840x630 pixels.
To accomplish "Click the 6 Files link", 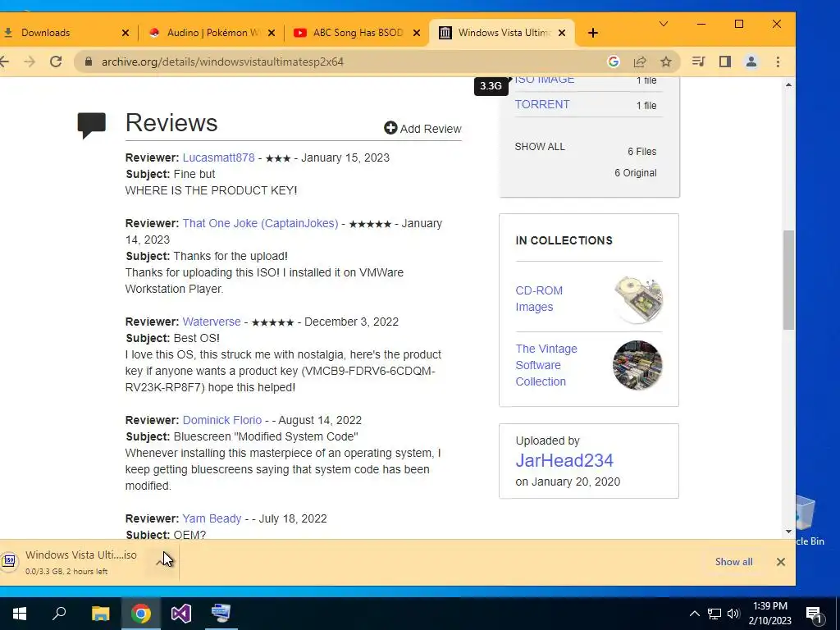I will 641,152.
